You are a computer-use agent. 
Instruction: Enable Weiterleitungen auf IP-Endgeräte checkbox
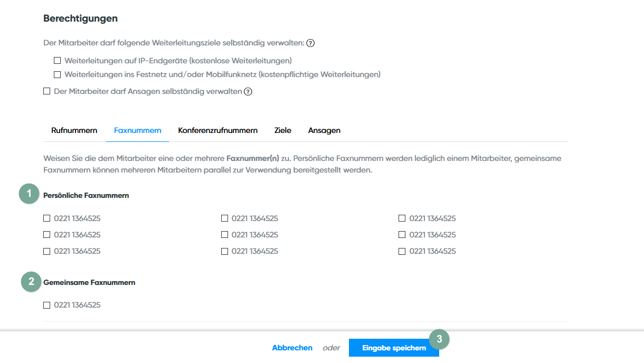(x=58, y=61)
